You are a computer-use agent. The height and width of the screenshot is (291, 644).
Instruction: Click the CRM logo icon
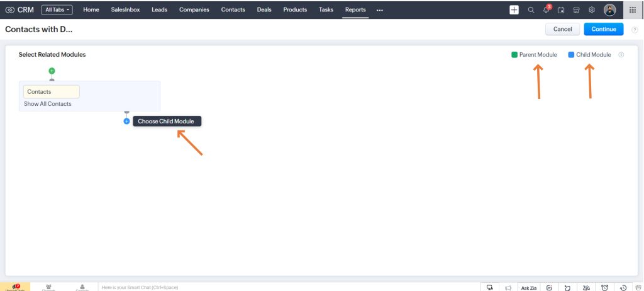(x=10, y=10)
